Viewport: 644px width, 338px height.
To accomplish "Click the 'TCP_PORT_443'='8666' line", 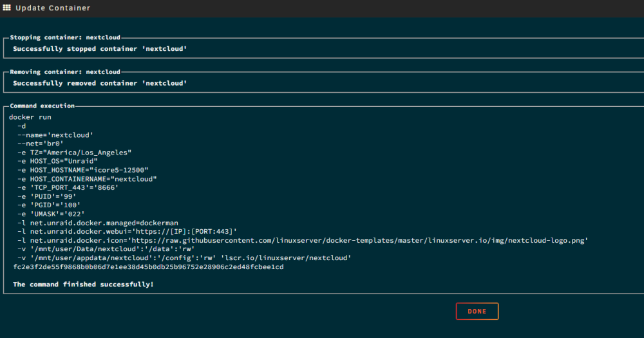I will pyautogui.click(x=68, y=188).
